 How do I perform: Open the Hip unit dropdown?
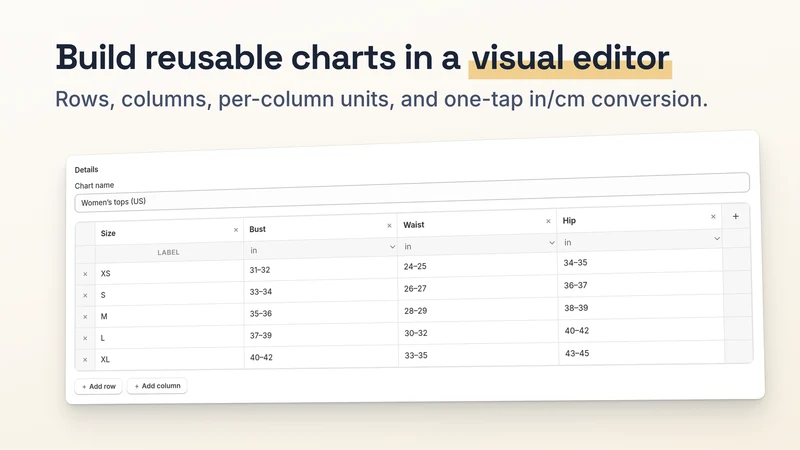[x=641, y=241]
